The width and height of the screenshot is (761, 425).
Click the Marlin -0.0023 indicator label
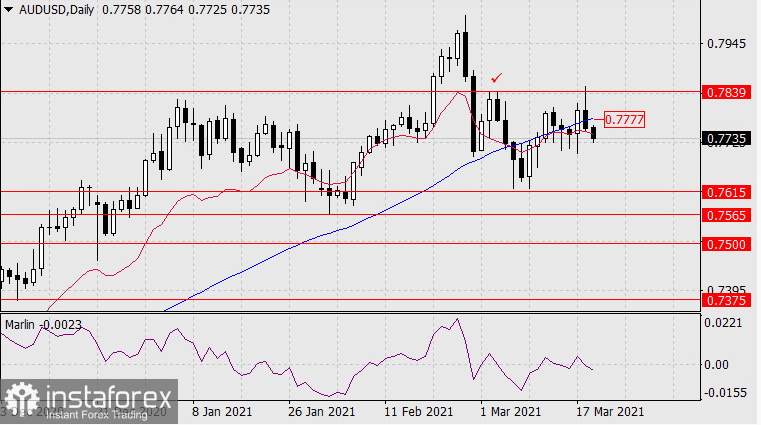pos(43,325)
